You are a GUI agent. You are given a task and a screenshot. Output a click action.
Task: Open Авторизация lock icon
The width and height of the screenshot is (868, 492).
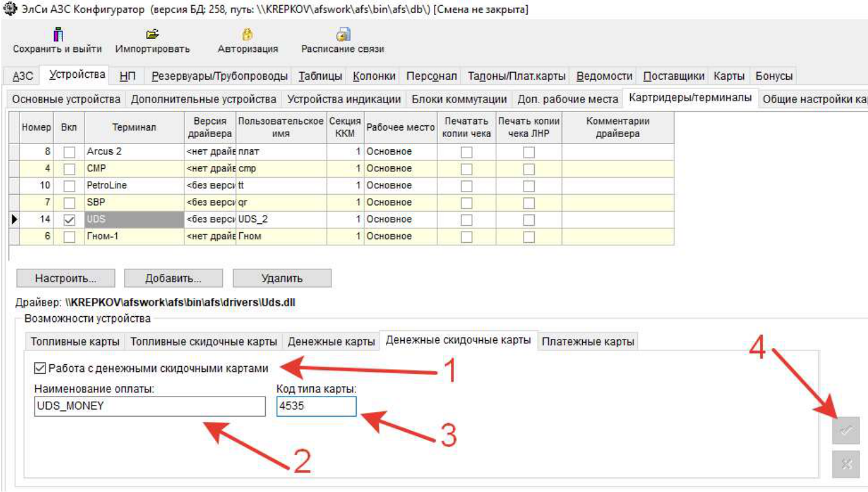[248, 34]
